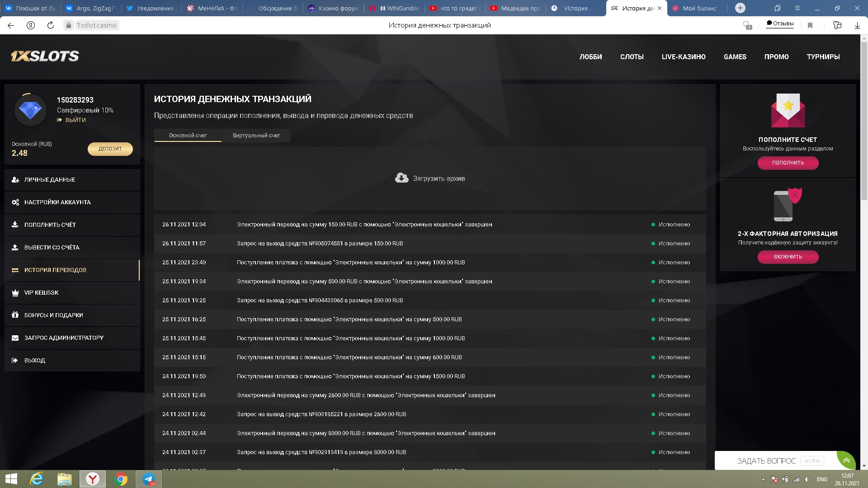Click the envelope star deposit icon
Image resolution: width=868 pixels, height=488 pixels.
click(788, 110)
